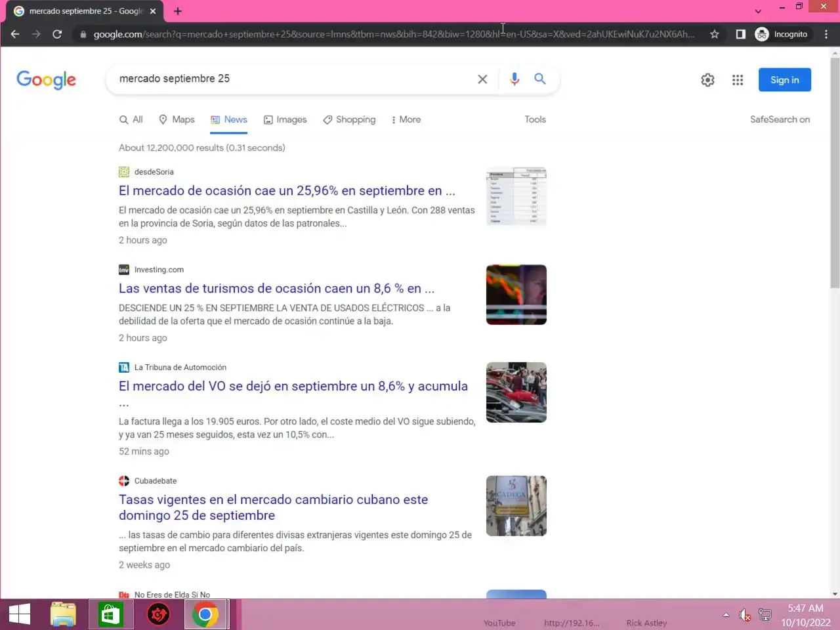Click the desdeSoria article table thumbnail
Viewport: 840px width, 630px height.
click(516, 197)
